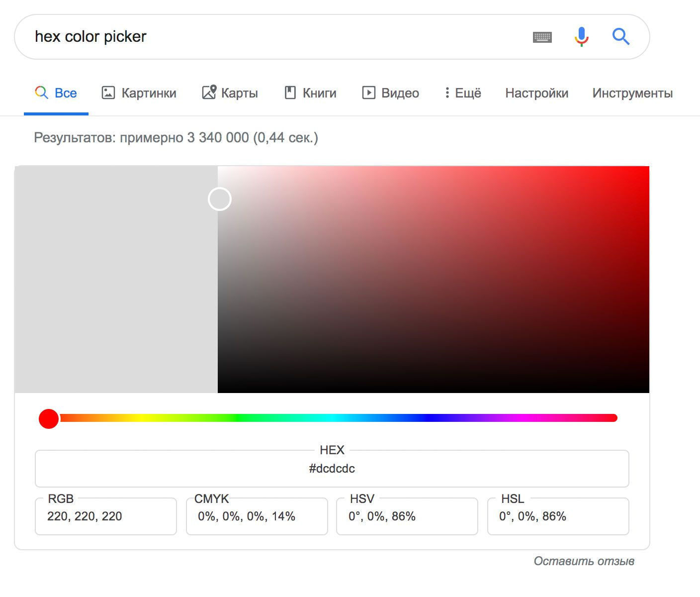
Task: Select the Все tab
Action: pos(56,93)
